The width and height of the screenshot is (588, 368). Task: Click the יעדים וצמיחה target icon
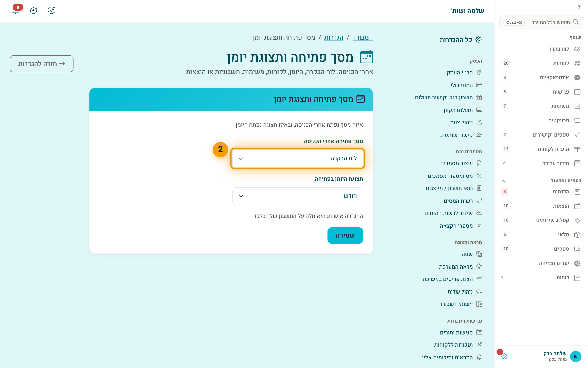577,263
